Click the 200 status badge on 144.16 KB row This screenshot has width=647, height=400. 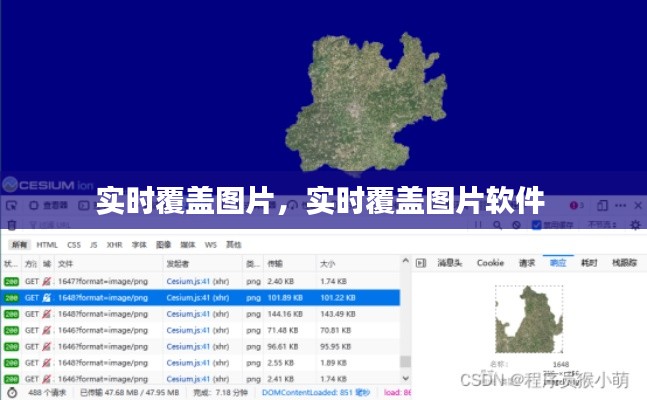tap(11, 313)
